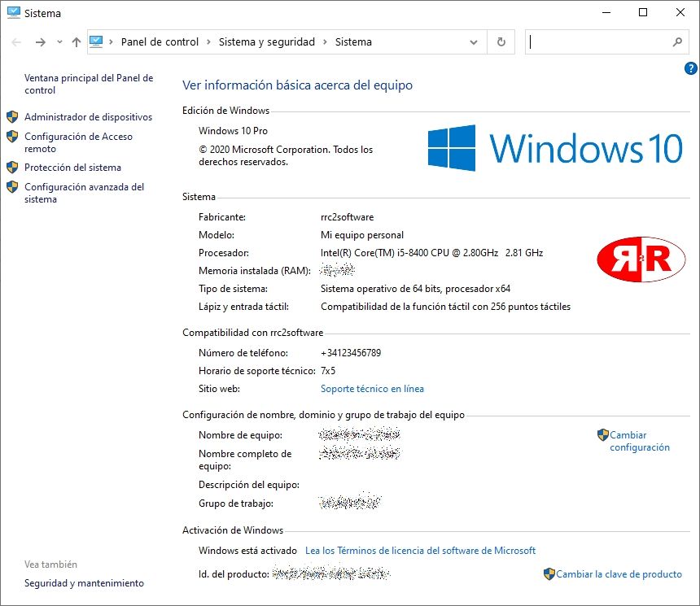Viewport: 700px width, 606px height.
Task: Open Lea los Términos de licencia link
Action: pos(420,551)
